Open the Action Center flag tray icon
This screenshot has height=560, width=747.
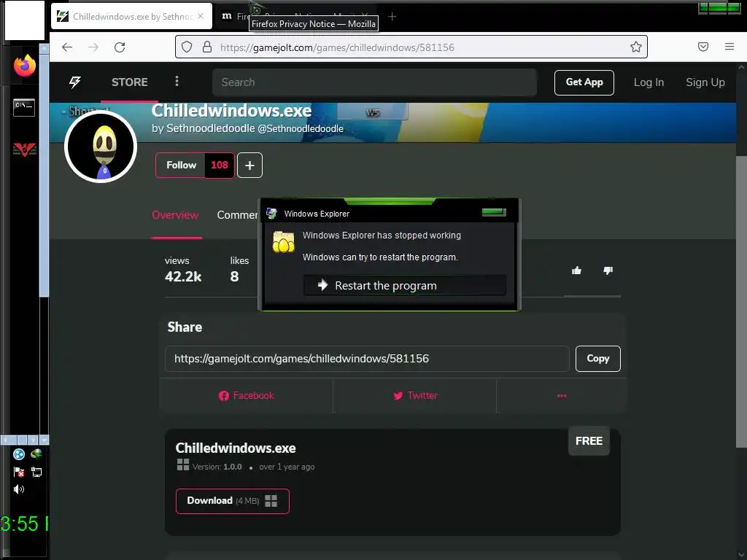(18, 472)
